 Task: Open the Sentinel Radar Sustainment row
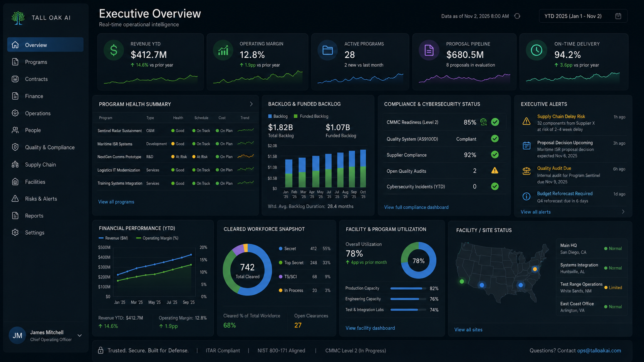pos(176,131)
